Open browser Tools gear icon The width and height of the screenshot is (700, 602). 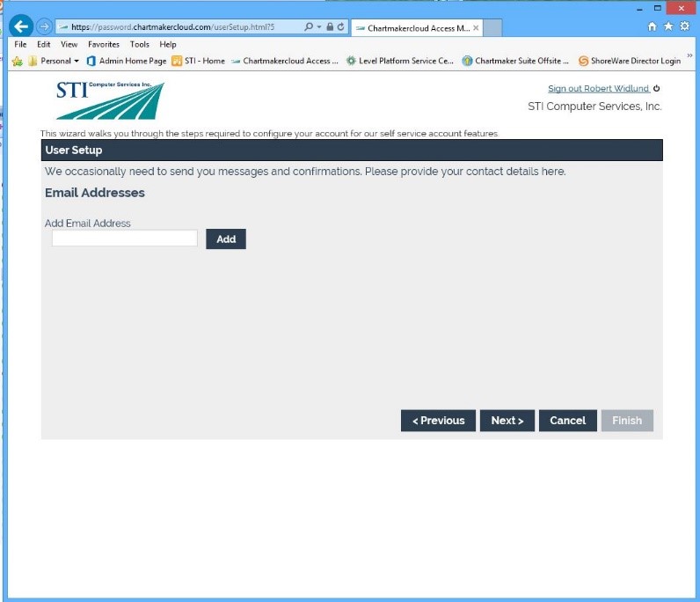coord(684,27)
